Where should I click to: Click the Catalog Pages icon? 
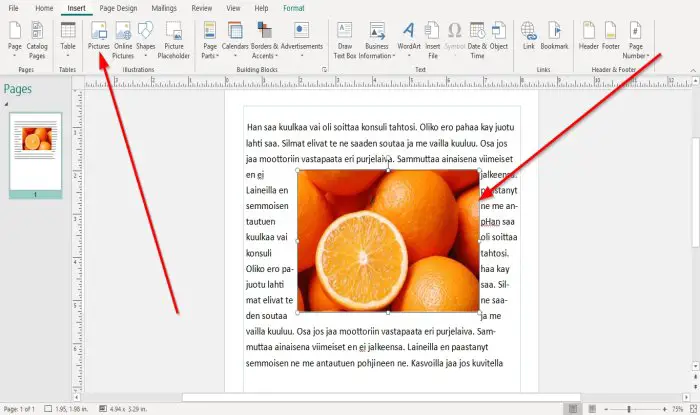(x=37, y=40)
